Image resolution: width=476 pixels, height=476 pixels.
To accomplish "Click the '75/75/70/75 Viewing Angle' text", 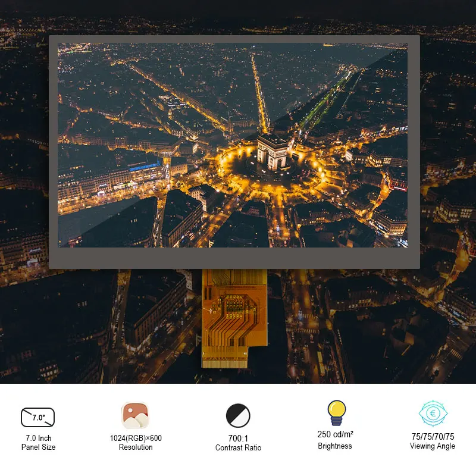I will point(433,441).
